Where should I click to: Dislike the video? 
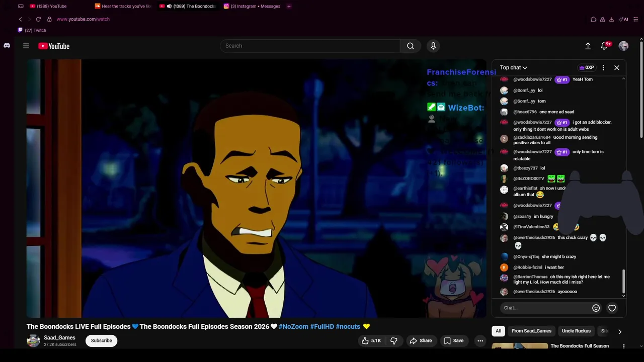pos(394,341)
